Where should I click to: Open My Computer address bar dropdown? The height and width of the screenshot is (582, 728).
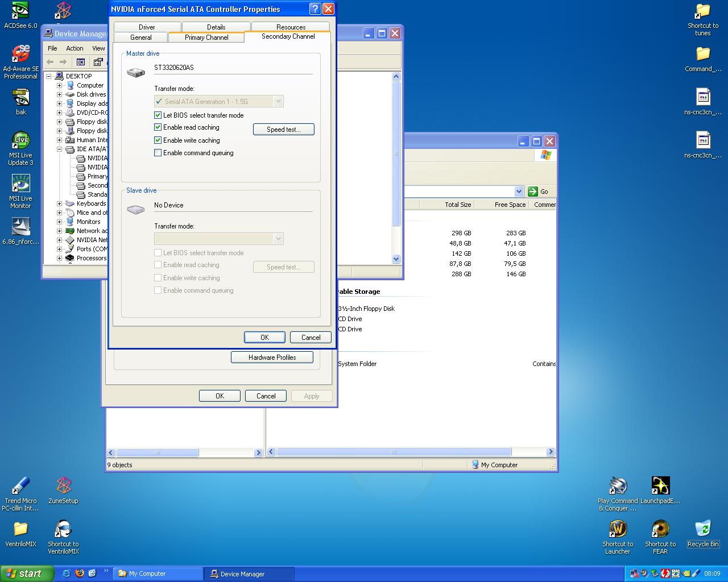tap(519, 192)
